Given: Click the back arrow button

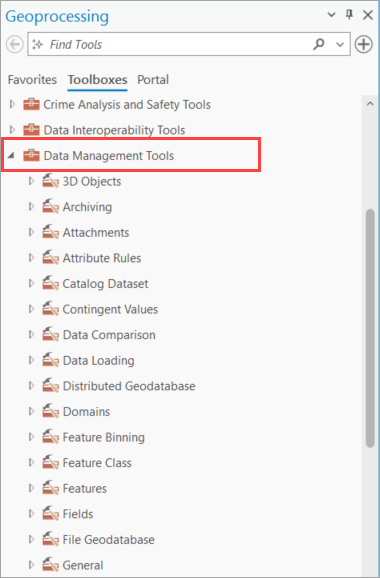Looking at the screenshot, I should [15, 45].
